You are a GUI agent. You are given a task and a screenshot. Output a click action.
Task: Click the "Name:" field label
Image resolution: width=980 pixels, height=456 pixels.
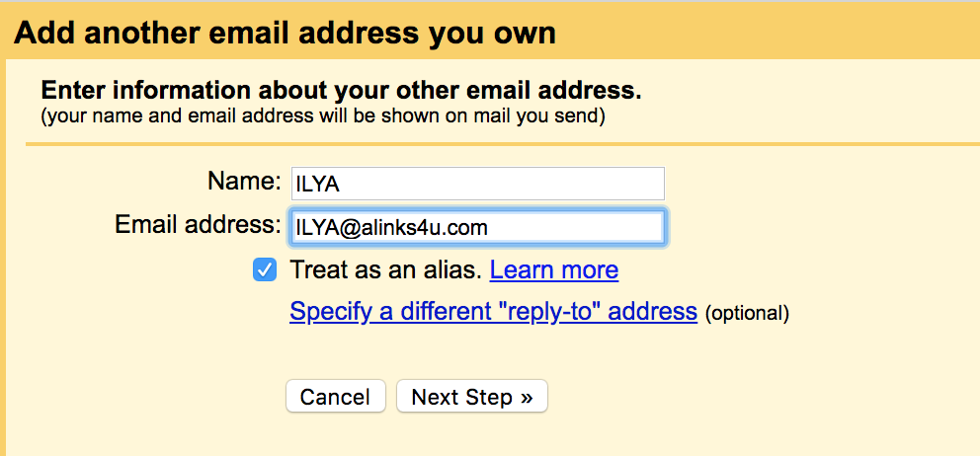[x=244, y=182]
